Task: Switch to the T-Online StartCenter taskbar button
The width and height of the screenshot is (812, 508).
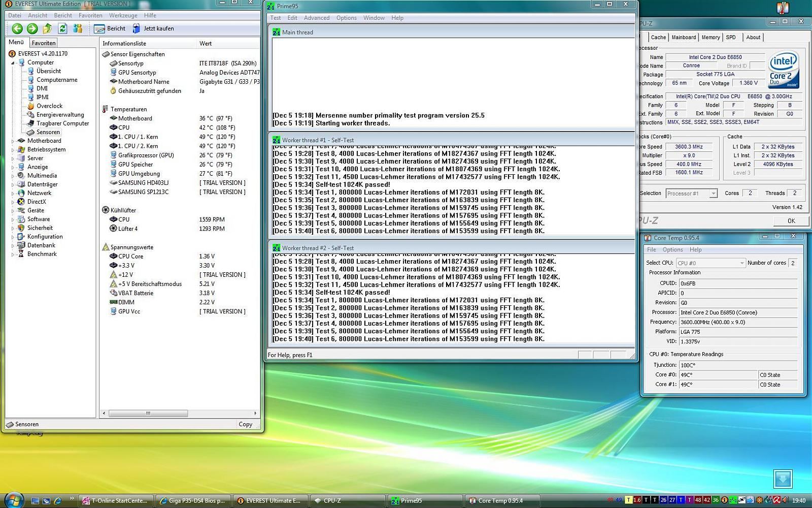Action: click(x=116, y=500)
